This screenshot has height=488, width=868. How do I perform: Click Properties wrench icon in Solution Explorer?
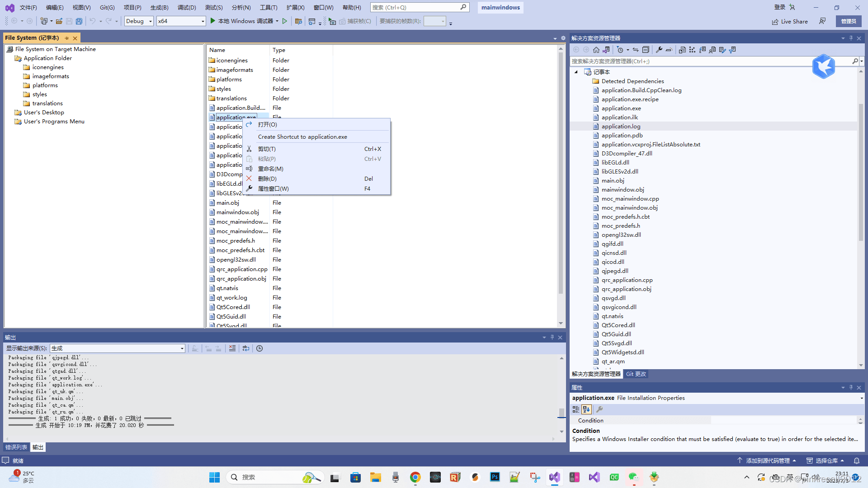pos(659,50)
